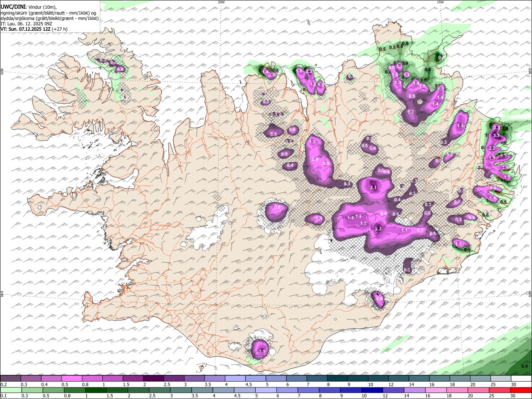This screenshot has width=532, height=399.
Task: Pick the 3 violet swatch in upper legend
Action: point(194,379)
